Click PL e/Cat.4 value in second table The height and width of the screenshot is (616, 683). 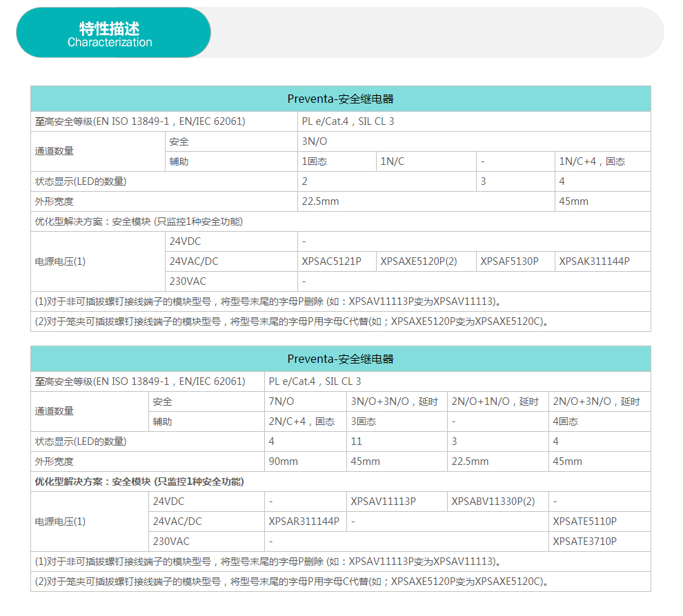[315, 381]
